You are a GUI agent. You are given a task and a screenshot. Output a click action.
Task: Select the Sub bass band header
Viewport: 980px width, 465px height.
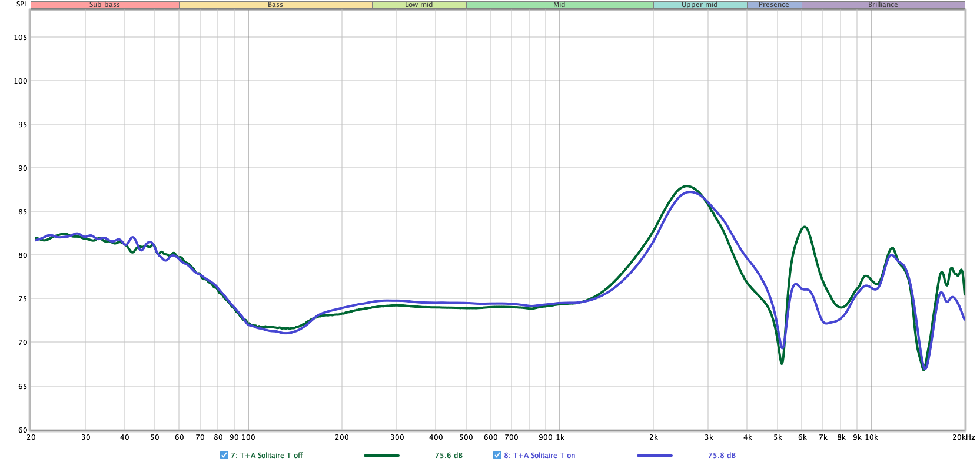coord(105,5)
